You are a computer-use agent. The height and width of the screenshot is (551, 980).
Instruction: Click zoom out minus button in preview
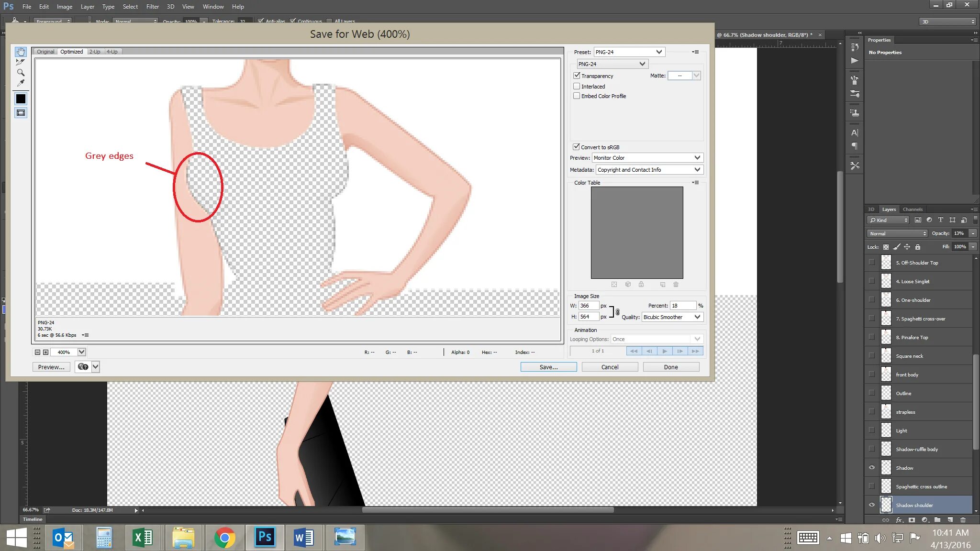point(37,352)
